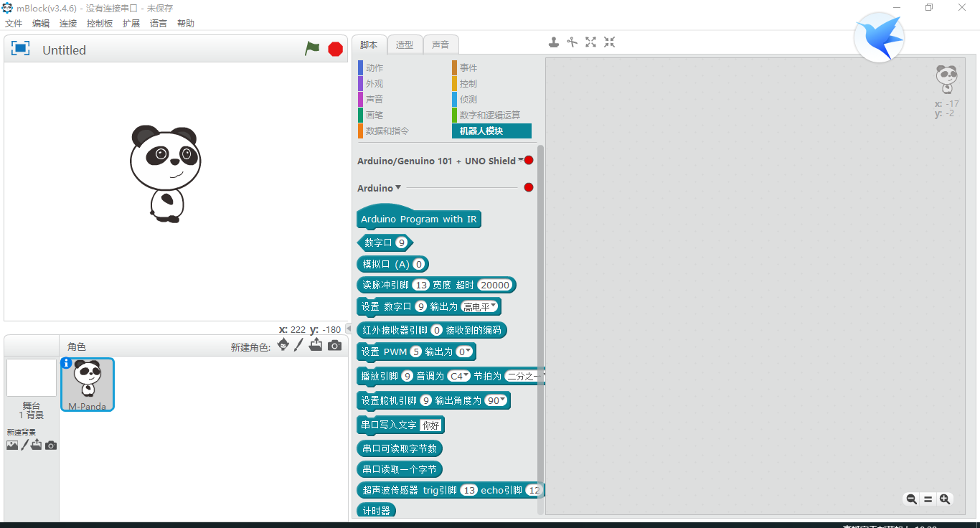Zoom in the scripts area
This screenshot has width=980, height=528.
coord(945,499)
